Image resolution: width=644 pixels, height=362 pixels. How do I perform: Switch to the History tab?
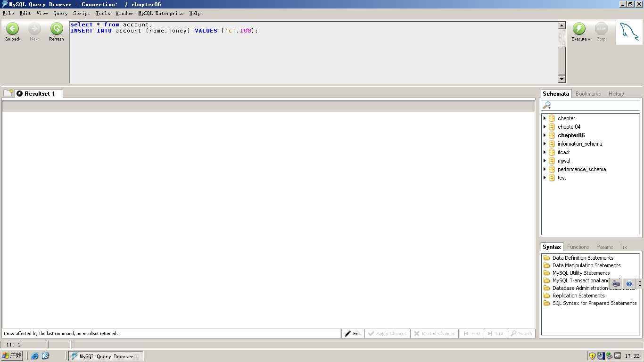616,94
